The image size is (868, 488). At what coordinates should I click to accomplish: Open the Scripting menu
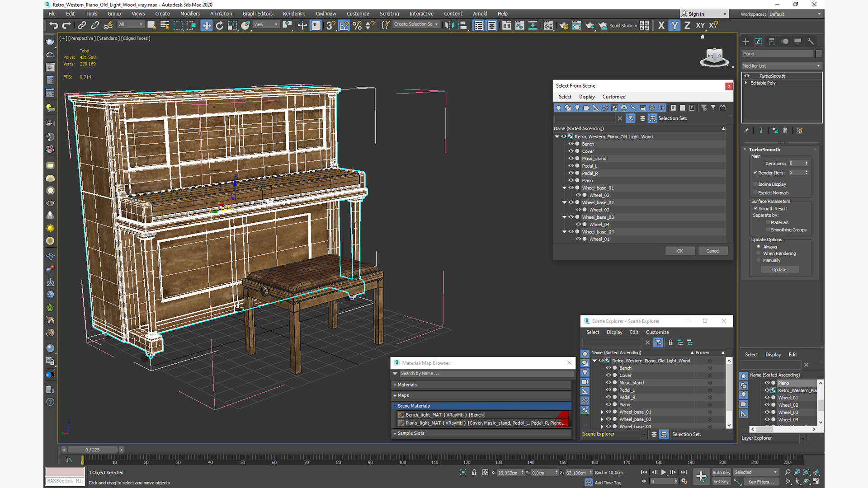coord(389,14)
